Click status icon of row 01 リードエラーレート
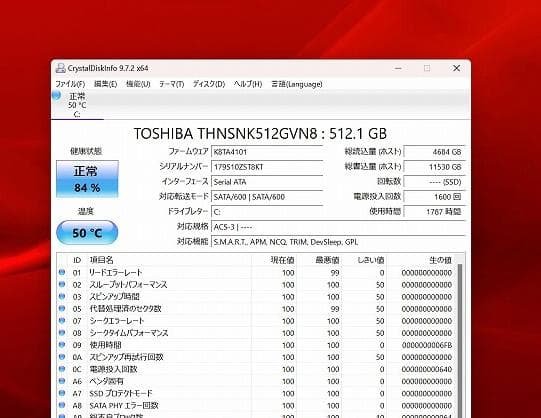541x418 pixels. [62, 272]
